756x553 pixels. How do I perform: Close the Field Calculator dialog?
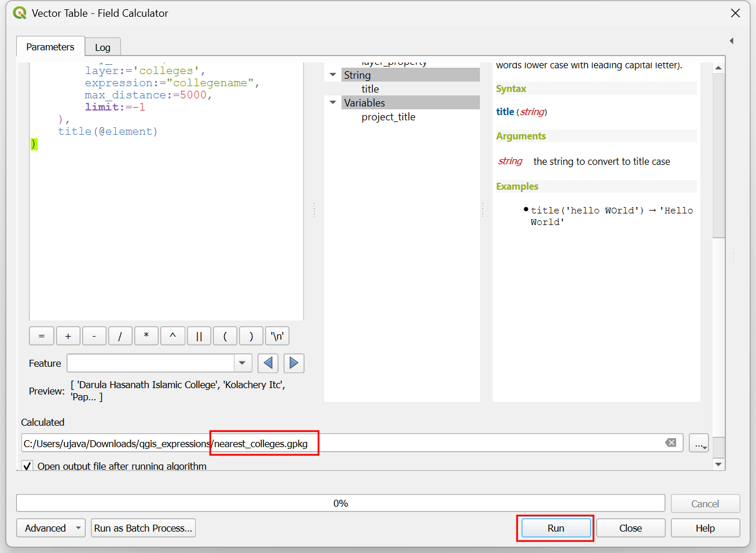(x=630, y=528)
